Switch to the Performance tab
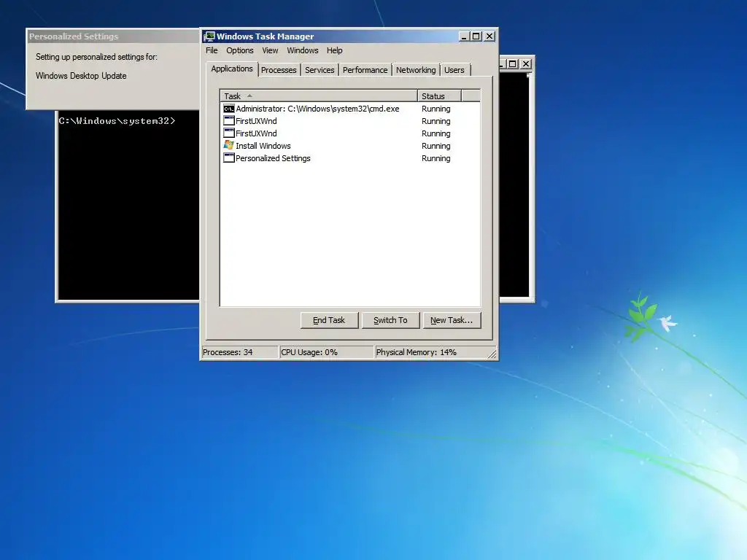Image resolution: width=747 pixels, height=560 pixels. click(x=365, y=70)
